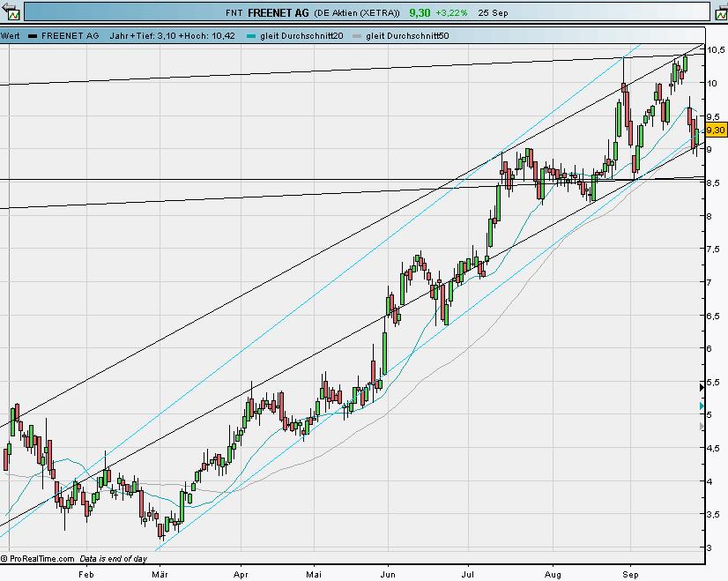Click the black arrow marker on price axis
728x581 pixels.
701,386
